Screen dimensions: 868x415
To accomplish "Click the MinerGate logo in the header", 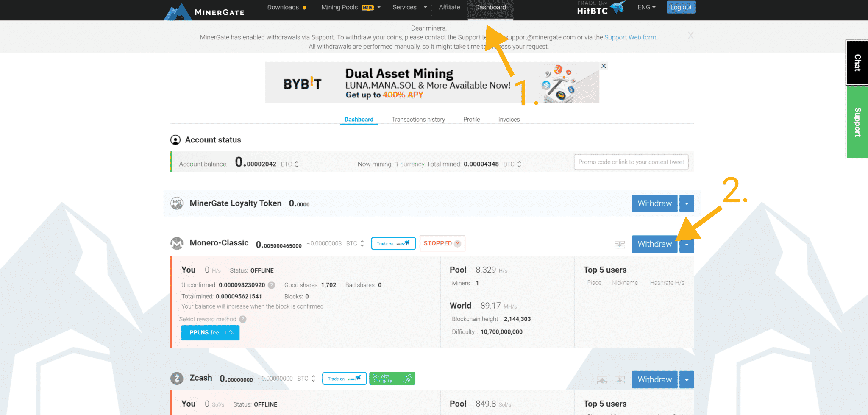I will point(204,11).
